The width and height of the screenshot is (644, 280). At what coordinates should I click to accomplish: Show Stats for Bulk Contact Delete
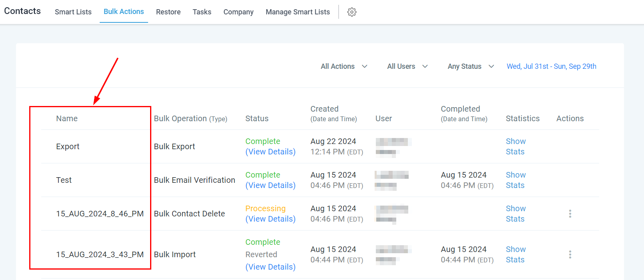pos(516,214)
